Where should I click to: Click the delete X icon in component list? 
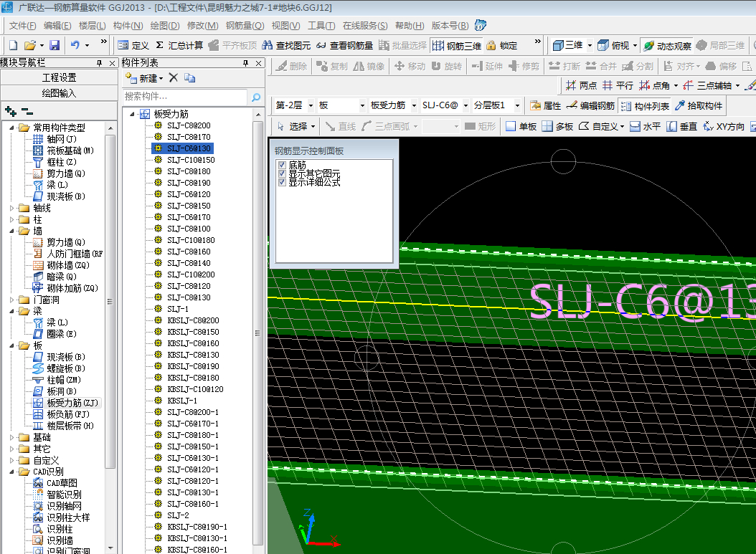click(174, 77)
